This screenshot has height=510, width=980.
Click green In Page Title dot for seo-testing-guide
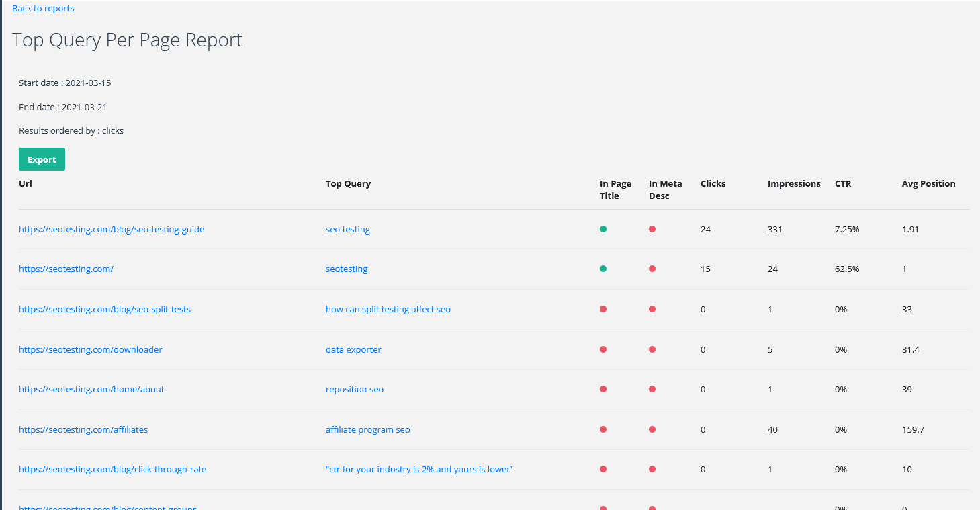pyautogui.click(x=603, y=229)
